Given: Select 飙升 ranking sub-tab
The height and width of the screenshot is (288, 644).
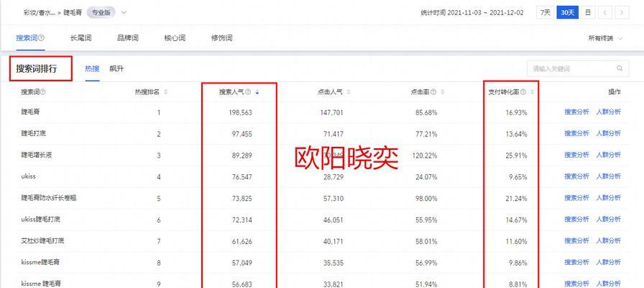Looking at the screenshot, I should pyautogui.click(x=116, y=68).
